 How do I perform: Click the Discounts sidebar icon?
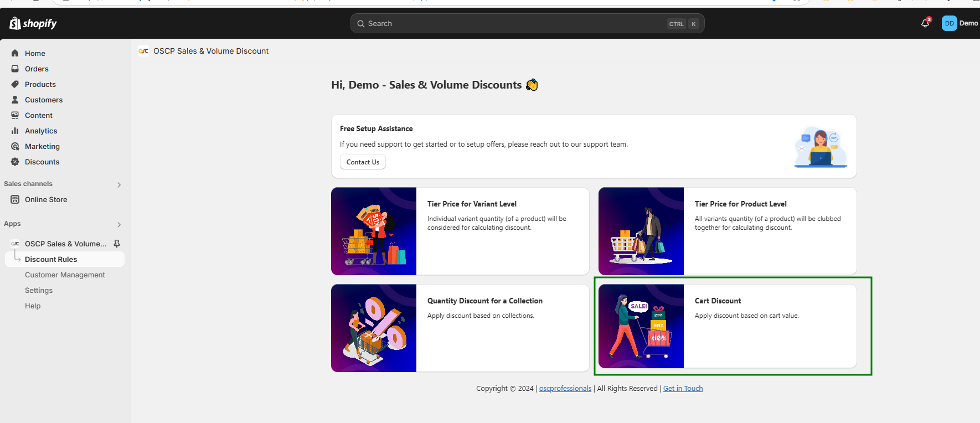pyautogui.click(x=15, y=162)
